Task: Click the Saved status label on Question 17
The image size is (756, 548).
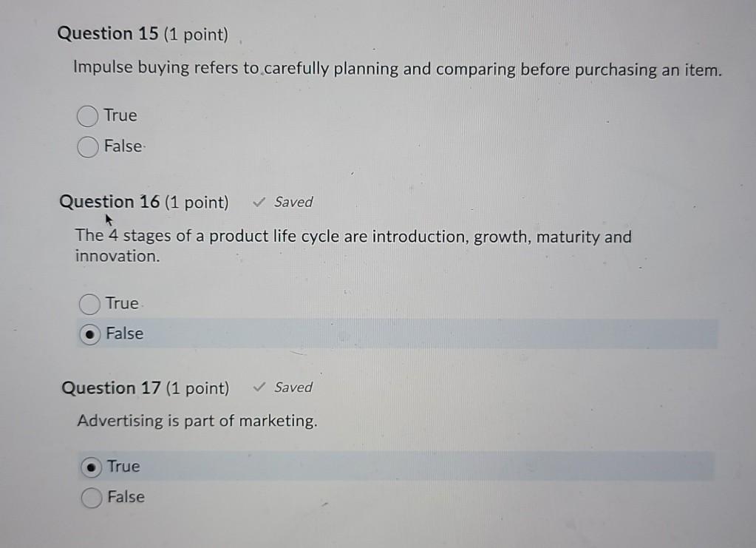Action: [293, 387]
